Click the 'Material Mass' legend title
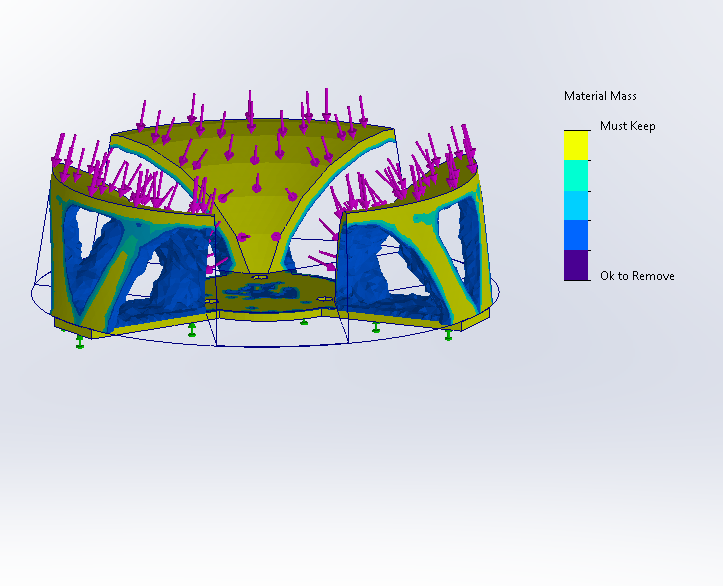This screenshot has height=586, width=723. [x=600, y=96]
